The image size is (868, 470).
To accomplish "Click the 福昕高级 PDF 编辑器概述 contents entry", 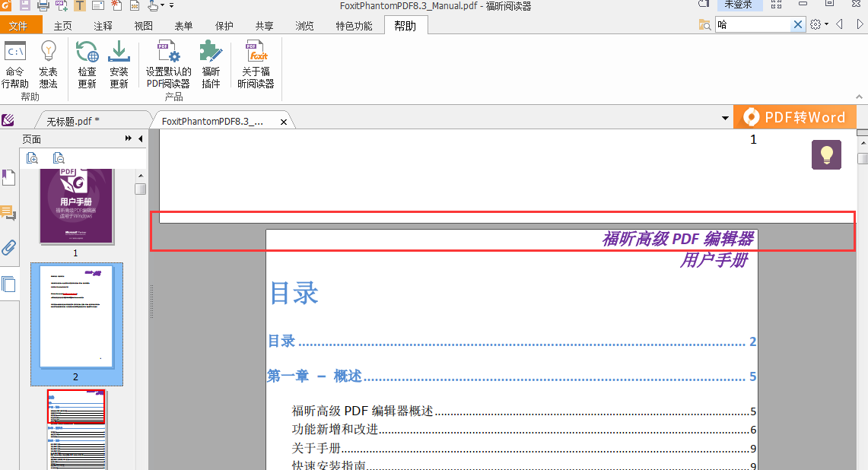I will click(x=523, y=411).
